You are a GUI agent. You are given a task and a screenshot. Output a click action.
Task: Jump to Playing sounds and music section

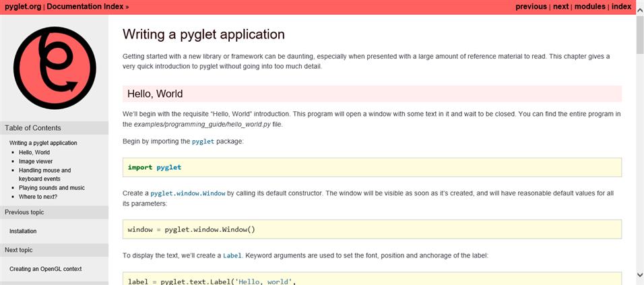52,188
